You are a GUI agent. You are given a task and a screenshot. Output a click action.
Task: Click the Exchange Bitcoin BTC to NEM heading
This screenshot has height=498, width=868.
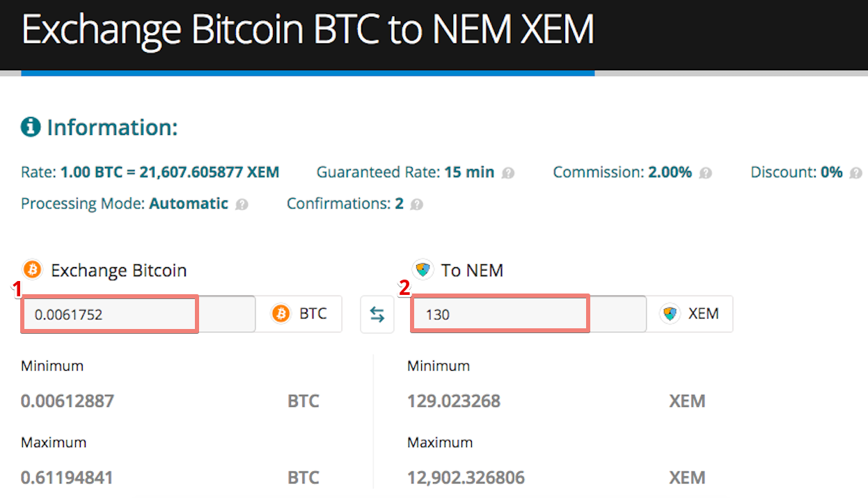pos(308,30)
